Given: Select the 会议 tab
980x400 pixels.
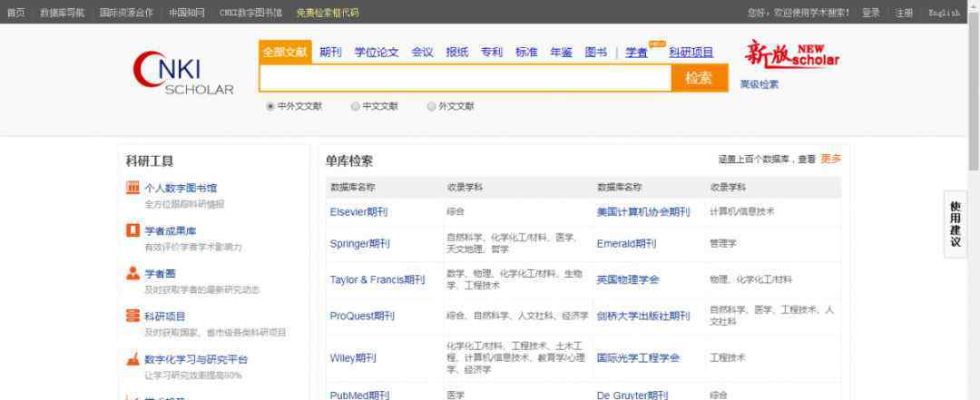Looking at the screenshot, I should pyautogui.click(x=423, y=53).
